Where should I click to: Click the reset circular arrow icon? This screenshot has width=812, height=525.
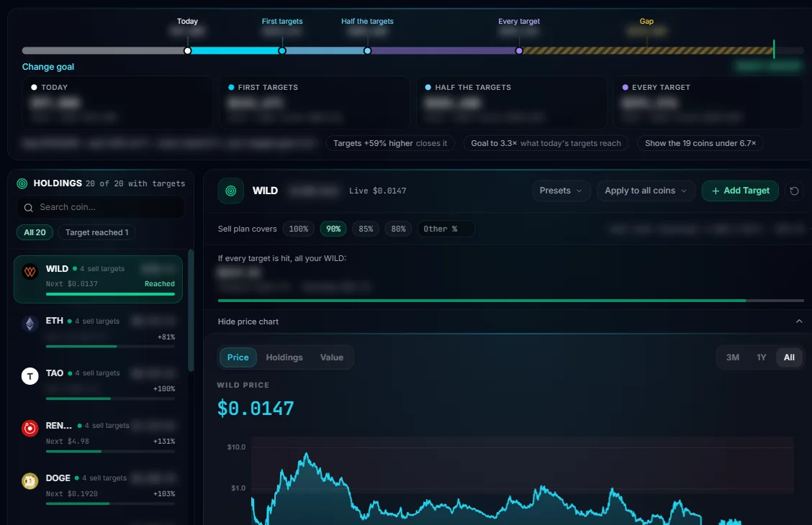(x=794, y=191)
